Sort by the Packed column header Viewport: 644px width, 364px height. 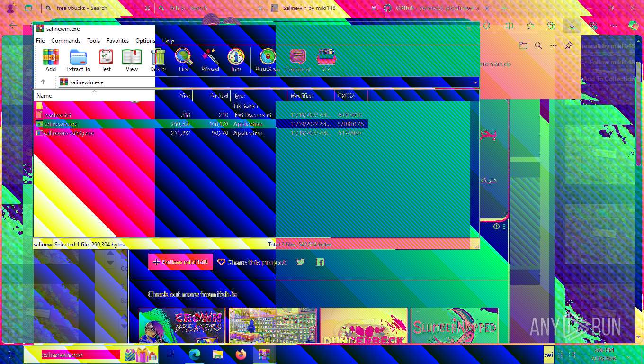pyautogui.click(x=212, y=96)
